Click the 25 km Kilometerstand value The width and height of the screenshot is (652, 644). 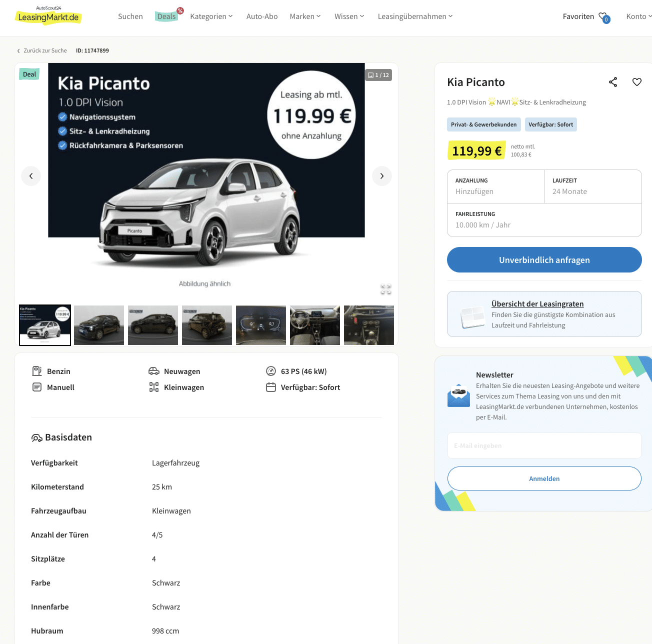click(162, 487)
